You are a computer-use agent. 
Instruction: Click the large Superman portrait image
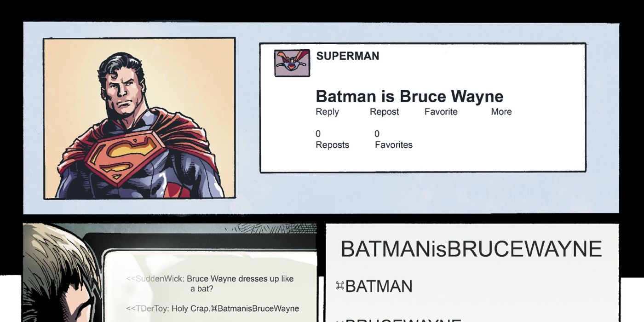click(x=139, y=118)
